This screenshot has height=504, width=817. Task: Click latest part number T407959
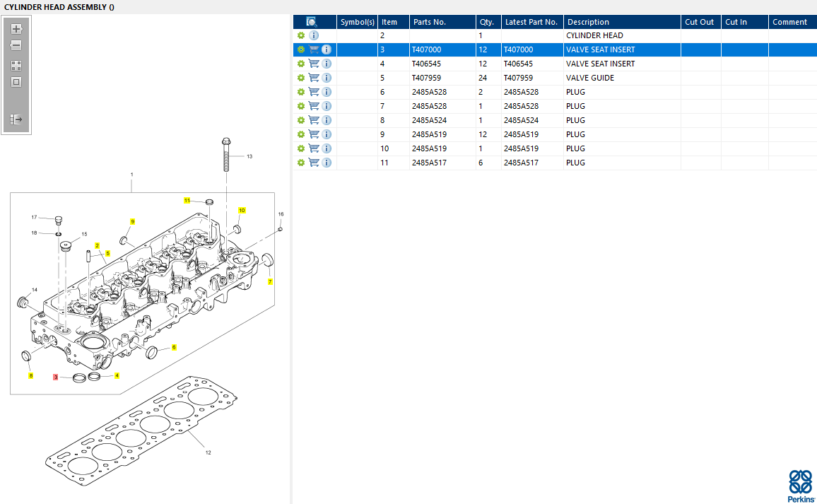click(518, 78)
